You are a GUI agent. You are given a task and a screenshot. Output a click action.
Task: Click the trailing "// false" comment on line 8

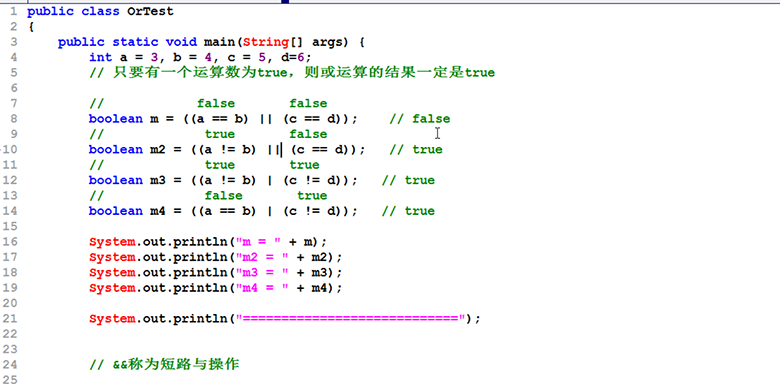420,119
